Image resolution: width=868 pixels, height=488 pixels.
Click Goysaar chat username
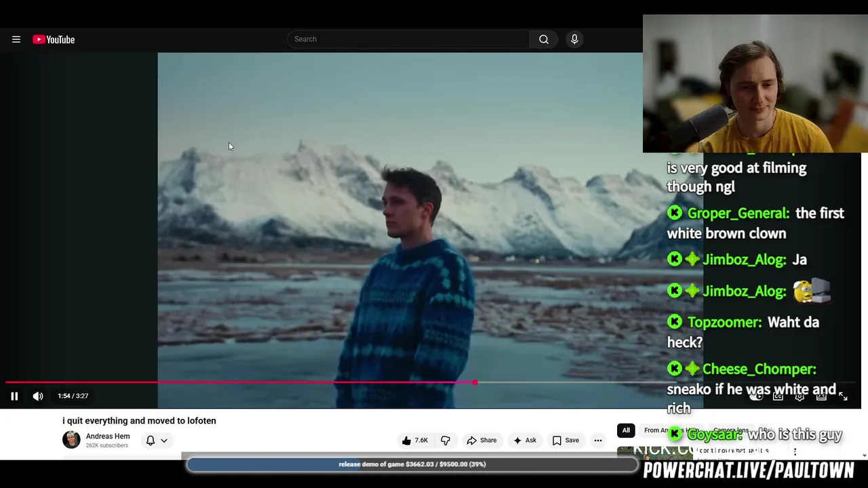point(715,435)
